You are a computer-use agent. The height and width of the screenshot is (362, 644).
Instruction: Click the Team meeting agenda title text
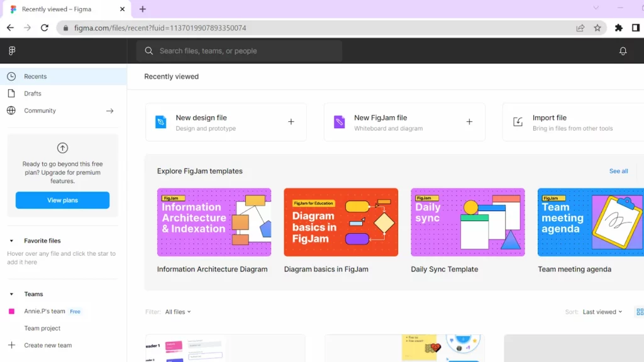point(575,269)
